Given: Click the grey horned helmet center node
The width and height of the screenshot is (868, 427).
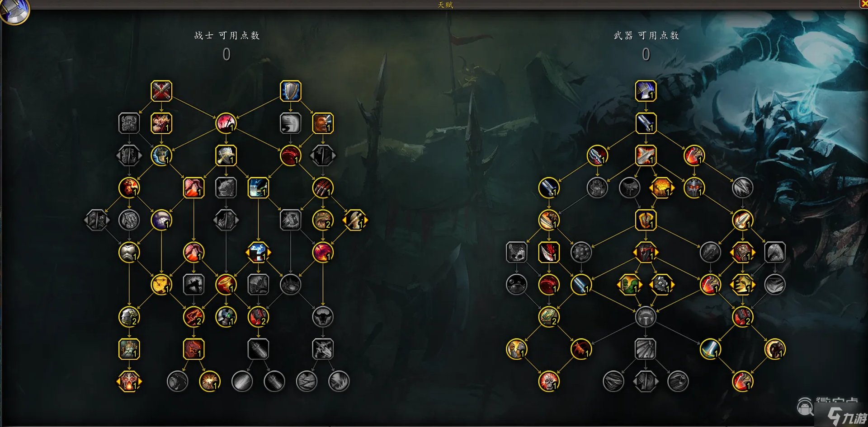Looking at the screenshot, I should [x=646, y=317].
